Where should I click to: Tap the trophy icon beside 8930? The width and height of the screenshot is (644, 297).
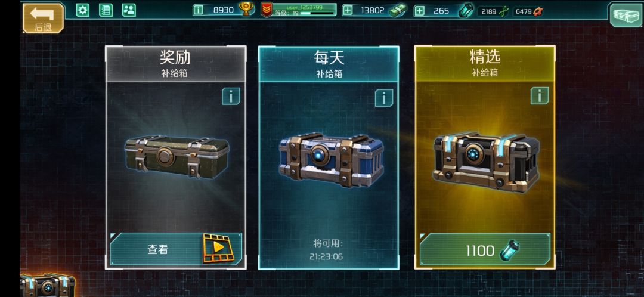click(246, 10)
